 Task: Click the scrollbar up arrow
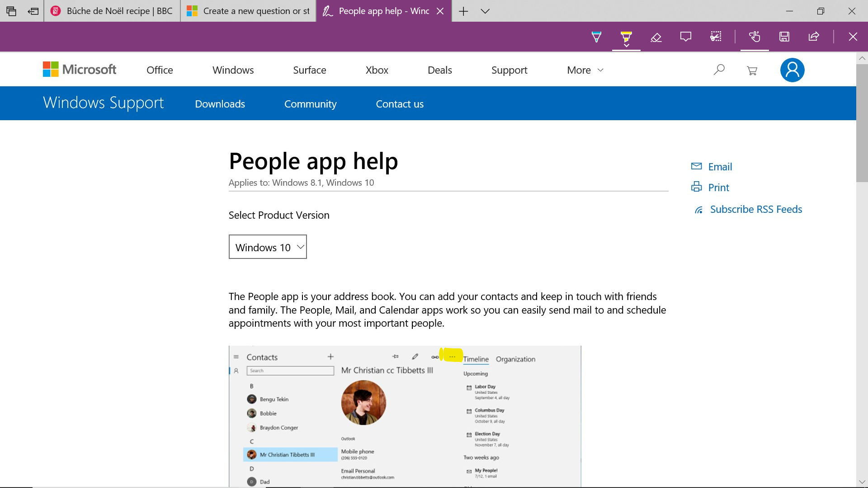pyautogui.click(x=862, y=58)
